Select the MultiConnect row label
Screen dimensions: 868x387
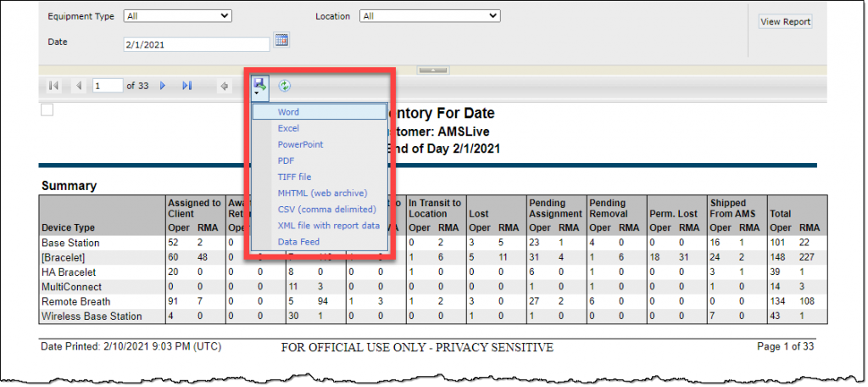click(x=71, y=287)
